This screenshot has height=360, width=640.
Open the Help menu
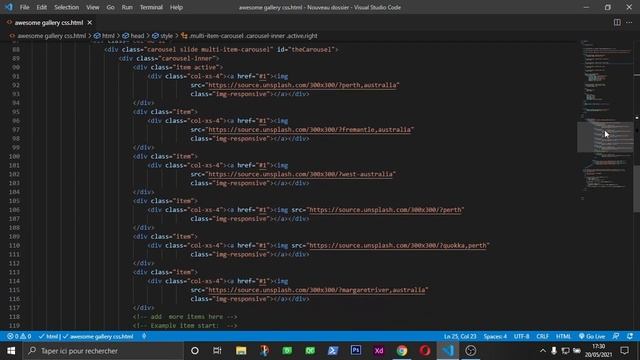pos(176,7)
